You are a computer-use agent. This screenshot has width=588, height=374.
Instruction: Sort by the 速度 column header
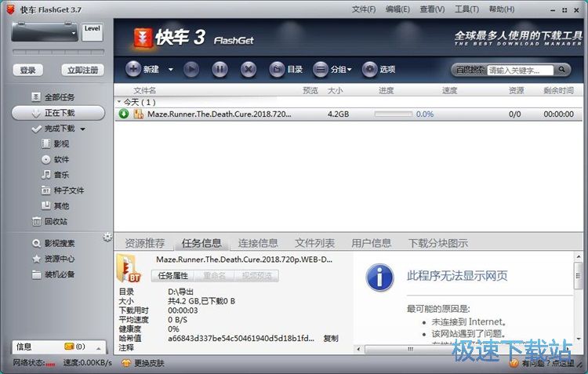tap(449, 90)
